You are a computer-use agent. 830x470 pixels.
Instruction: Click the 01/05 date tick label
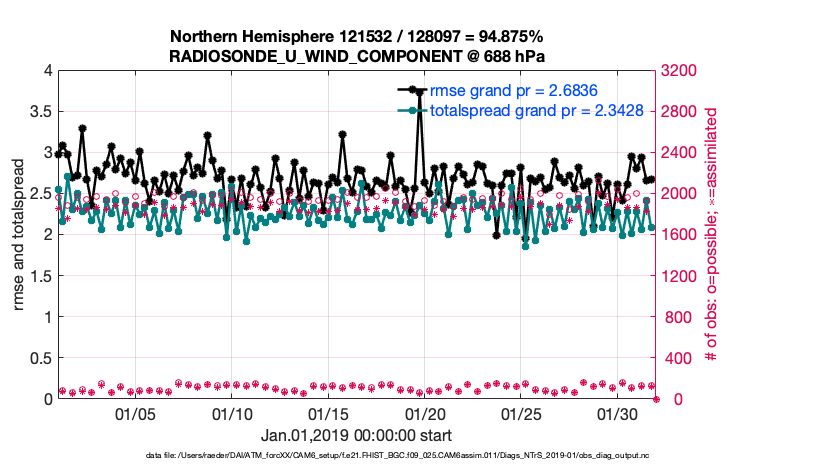[x=136, y=414]
